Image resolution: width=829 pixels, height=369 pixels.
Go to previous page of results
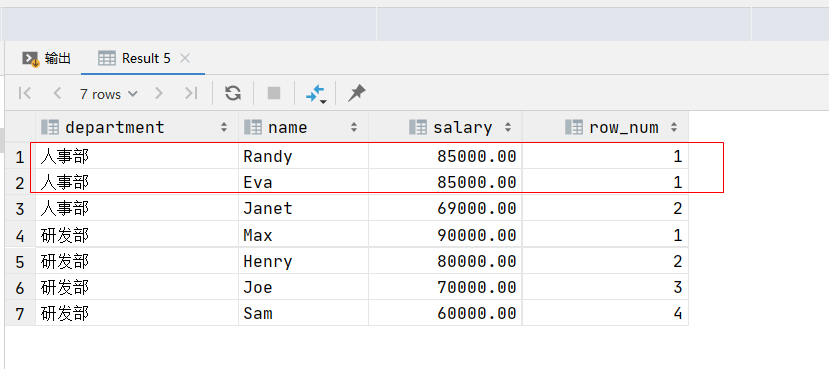coord(57,94)
